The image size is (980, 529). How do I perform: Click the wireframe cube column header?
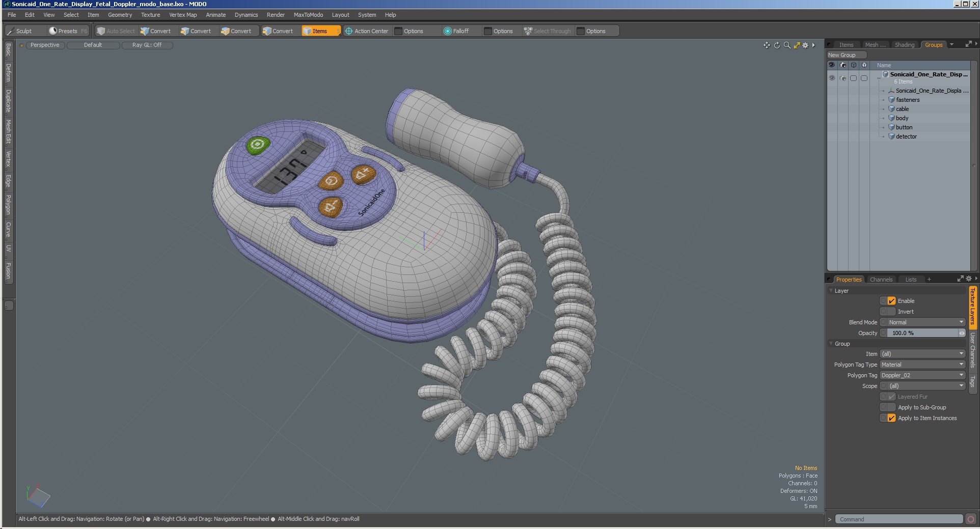click(854, 65)
